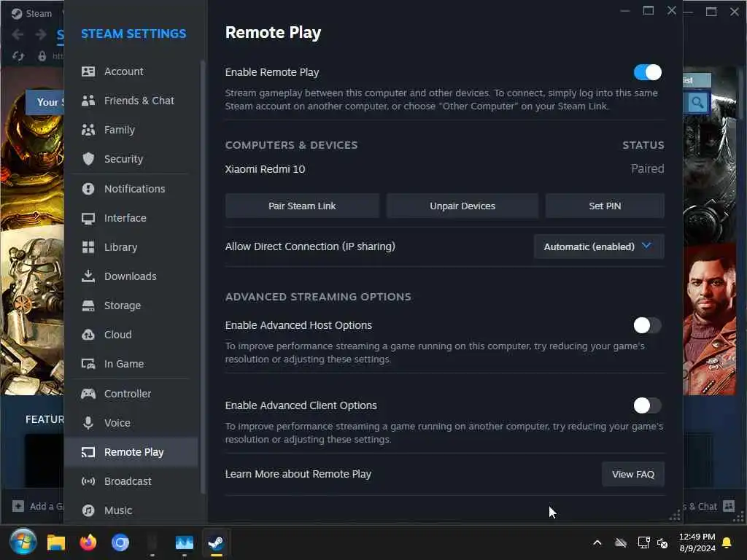Open File Explorer from the taskbar

tap(56, 542)
